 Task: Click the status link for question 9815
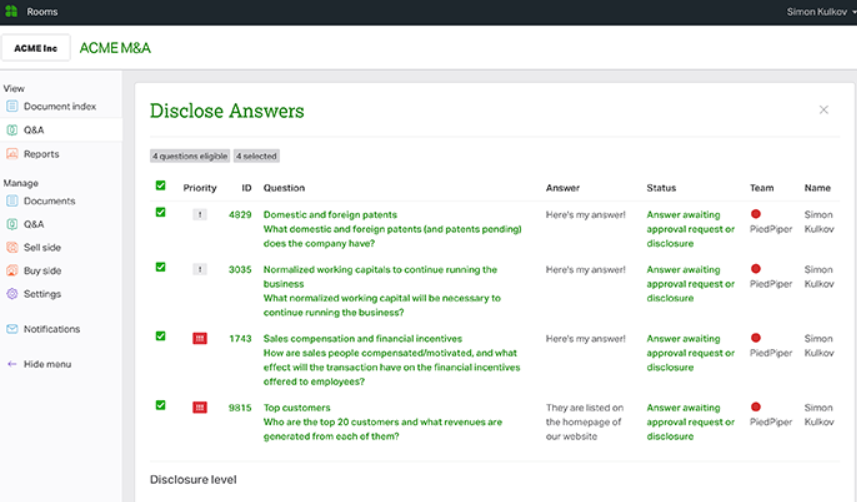pos(690,422)
